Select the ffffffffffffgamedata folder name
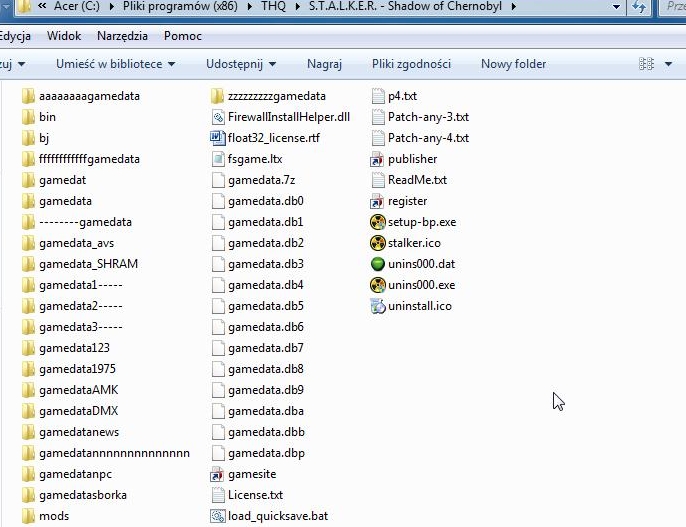The image size is (686, 527). [89, 159]
